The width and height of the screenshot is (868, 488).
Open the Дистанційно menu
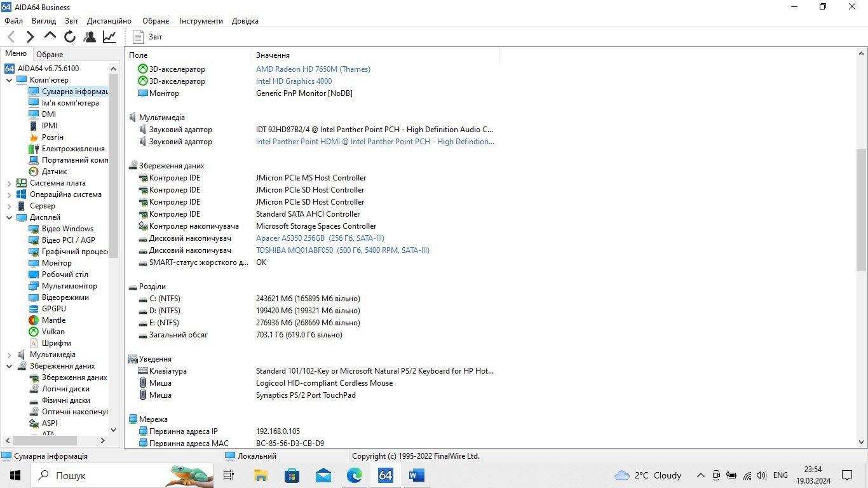pyautogui.click(x=109, y=21)
